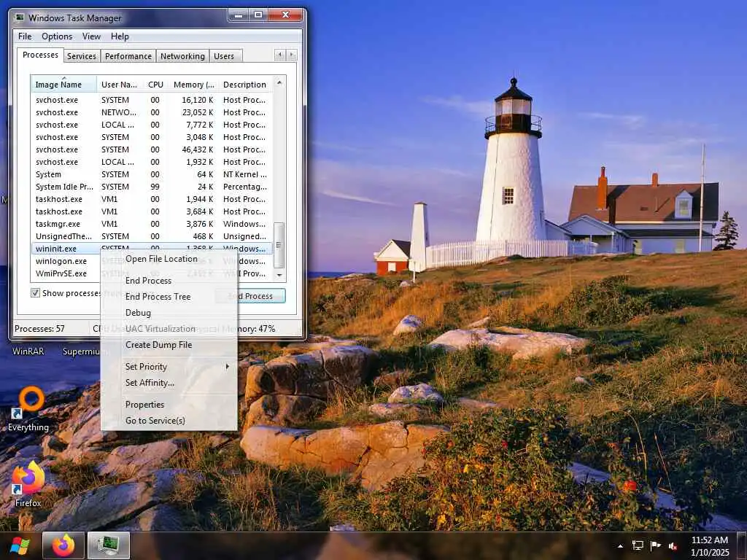Select taskhost.exe using 3,684 K
The image size is (747, 560).
152,211
